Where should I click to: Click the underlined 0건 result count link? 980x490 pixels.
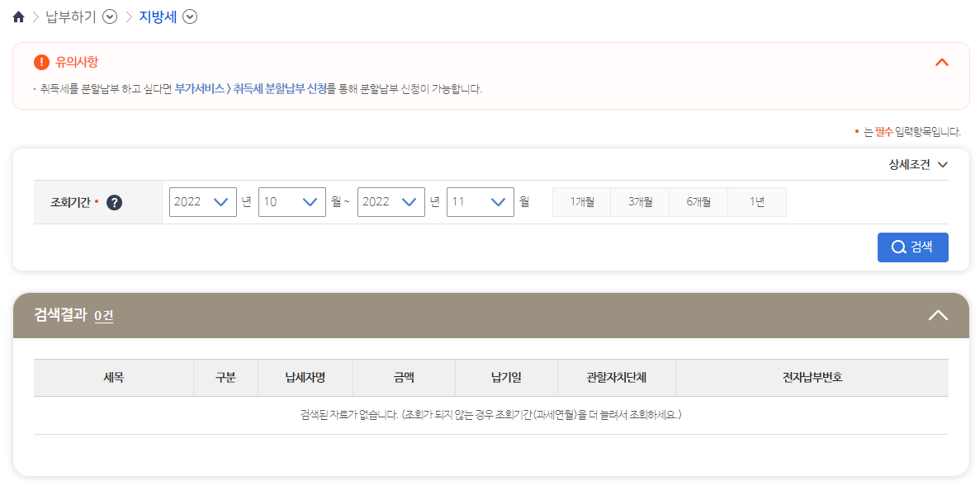pos(103,315)
